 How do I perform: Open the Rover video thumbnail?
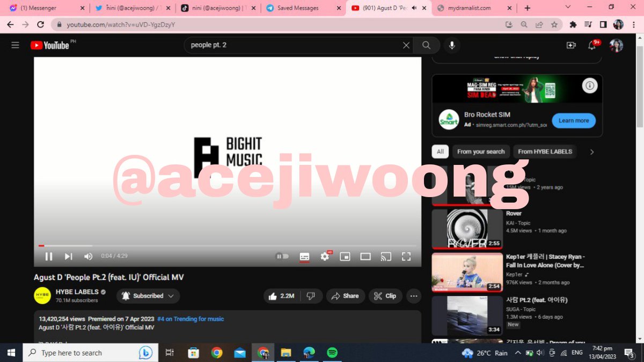coord(467,229)
